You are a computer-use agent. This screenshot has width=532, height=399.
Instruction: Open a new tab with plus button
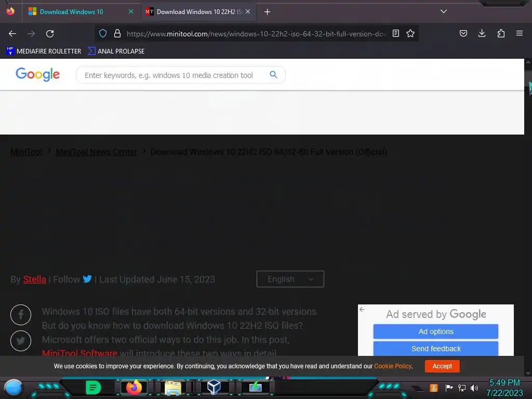tap(268, 12)
